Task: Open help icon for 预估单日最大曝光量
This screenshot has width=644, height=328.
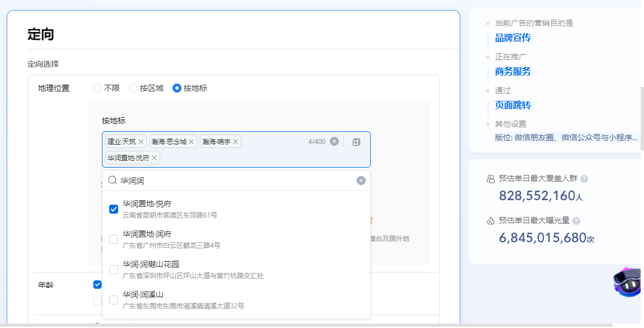Action: [x=576, y=221]
